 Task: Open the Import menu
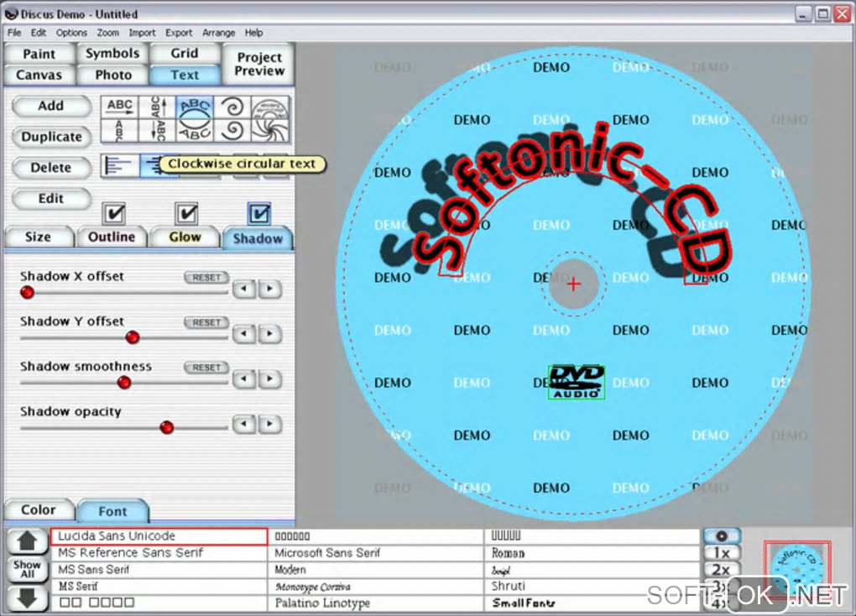[142, 33]
